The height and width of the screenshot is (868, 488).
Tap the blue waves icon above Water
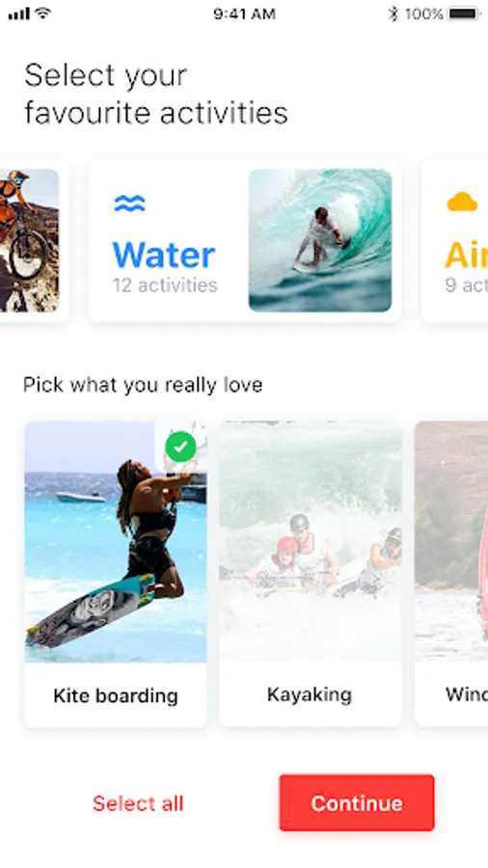tap(130, 203)
